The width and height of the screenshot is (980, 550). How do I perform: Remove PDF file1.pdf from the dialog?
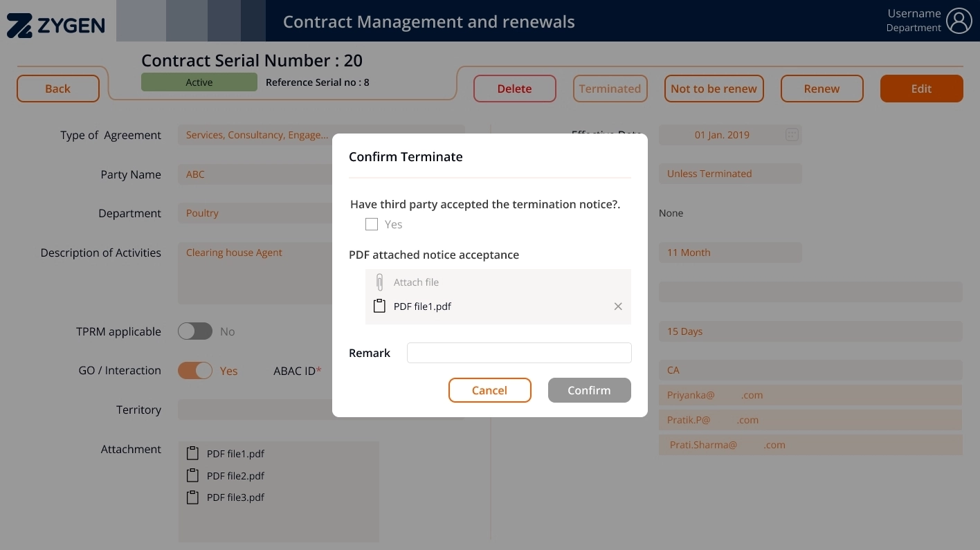(x=618, y=306)
